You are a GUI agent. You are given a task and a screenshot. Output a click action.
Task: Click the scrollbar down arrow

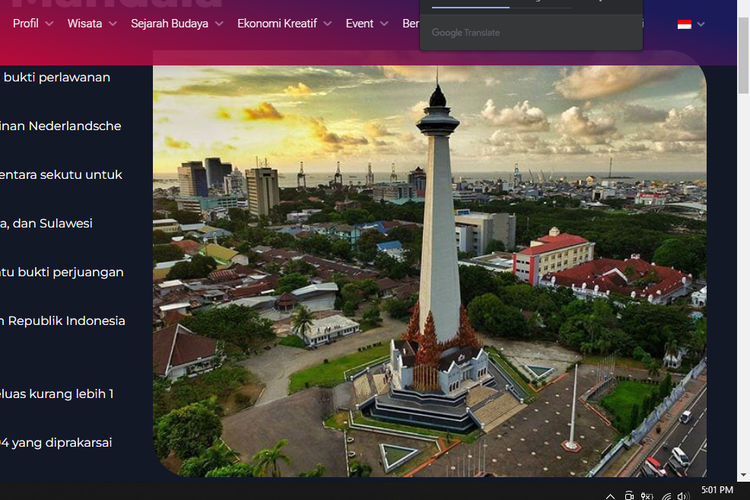[x=743, y=475]
